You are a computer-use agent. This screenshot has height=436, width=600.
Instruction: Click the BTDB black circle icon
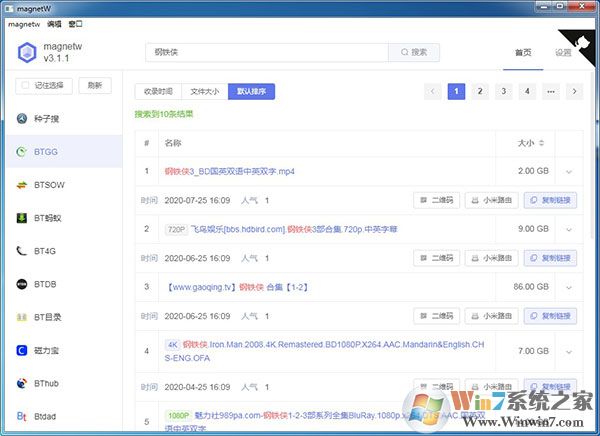coord(22,284)
